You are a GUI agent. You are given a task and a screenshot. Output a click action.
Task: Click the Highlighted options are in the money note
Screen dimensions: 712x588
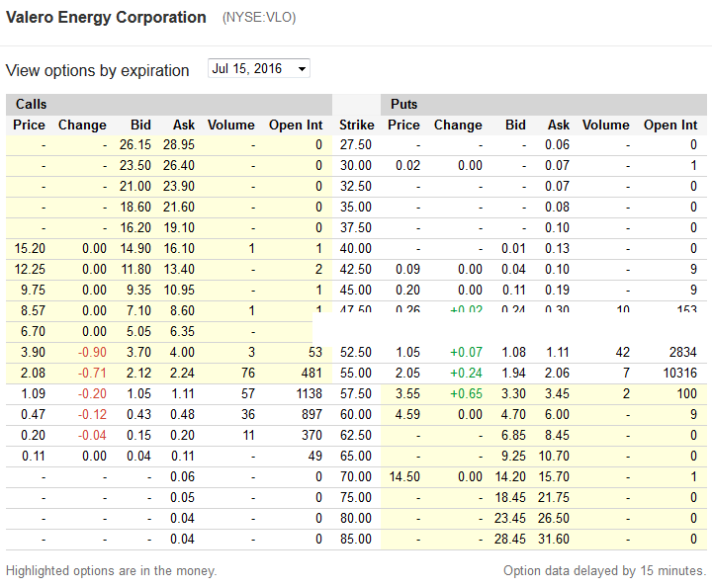[x=111, y=571]
